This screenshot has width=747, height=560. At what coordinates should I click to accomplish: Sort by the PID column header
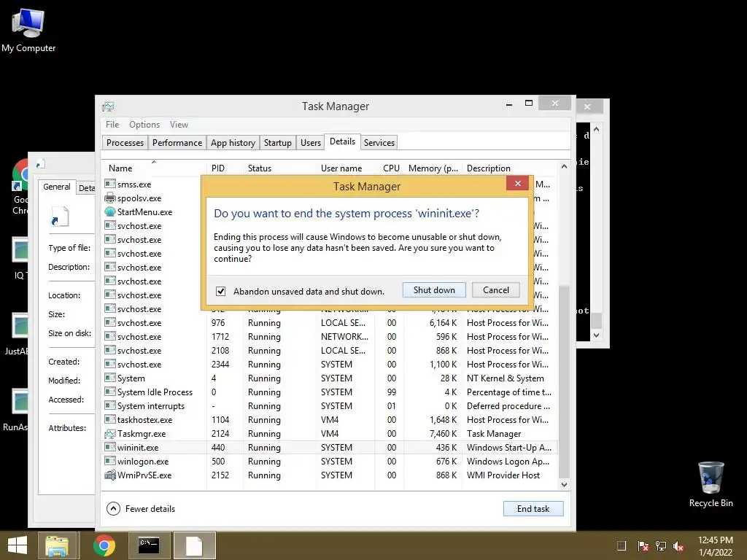click(x=225, y=168)
